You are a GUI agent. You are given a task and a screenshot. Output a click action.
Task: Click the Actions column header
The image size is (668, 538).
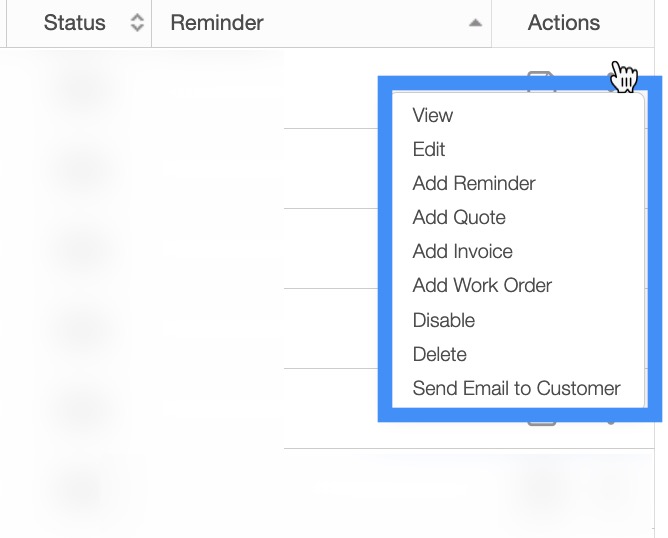point(563,23)
